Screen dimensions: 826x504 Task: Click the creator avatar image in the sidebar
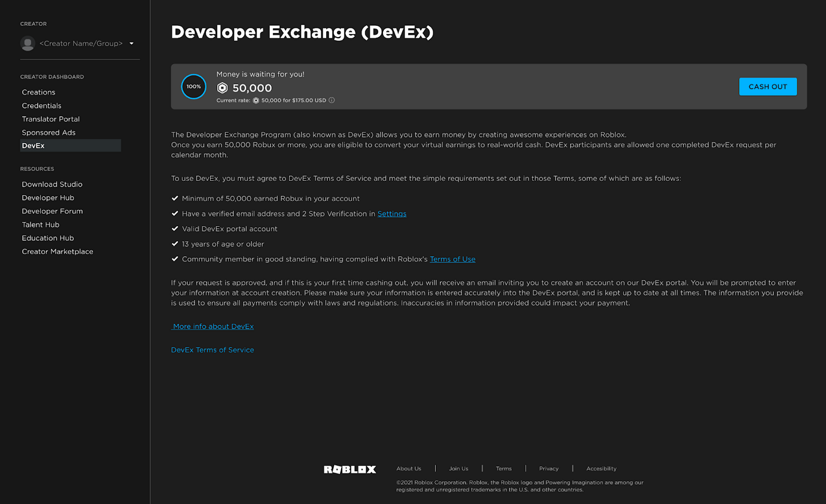pos(28,43)
